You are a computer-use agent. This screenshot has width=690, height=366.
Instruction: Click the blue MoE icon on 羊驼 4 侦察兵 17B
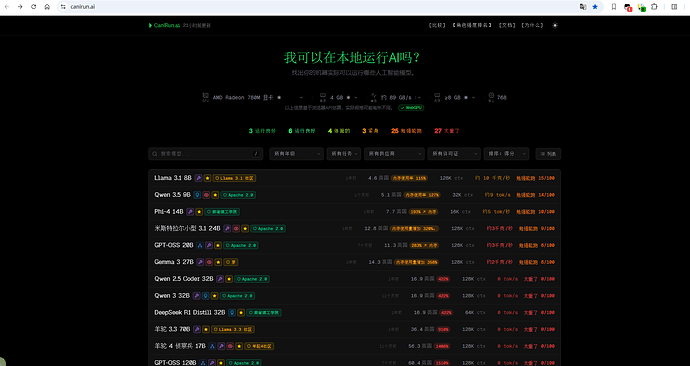[212, 346]
